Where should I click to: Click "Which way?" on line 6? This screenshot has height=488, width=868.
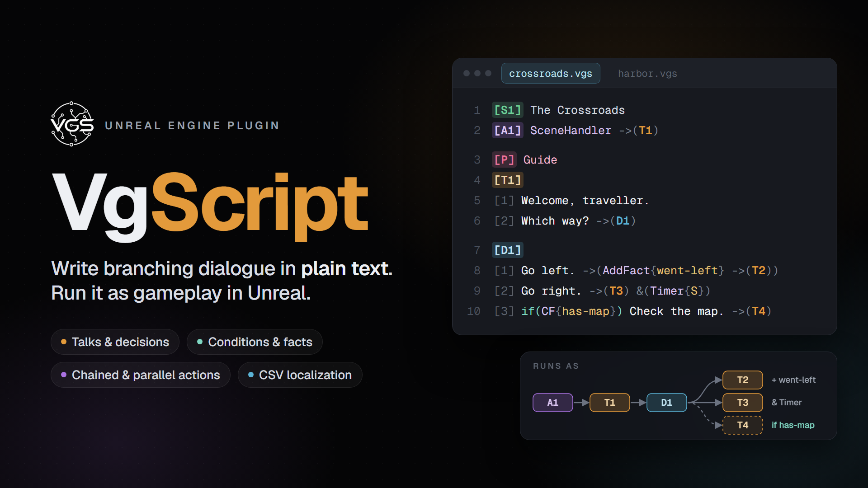[x=555, y=221]
